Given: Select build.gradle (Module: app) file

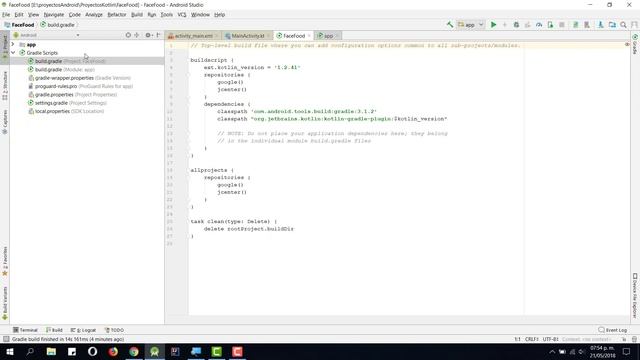Looking at the screenshot, I should click(61, 69).
